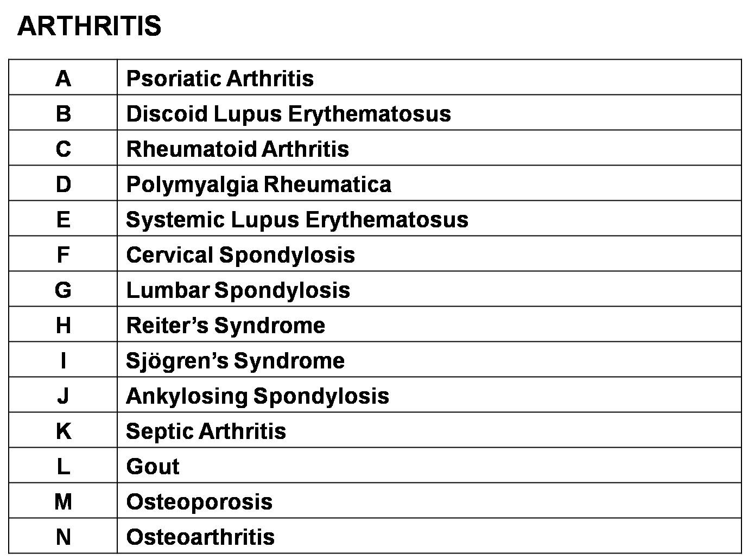Select Lumbar Spondylosis entry

pos(238,290)
